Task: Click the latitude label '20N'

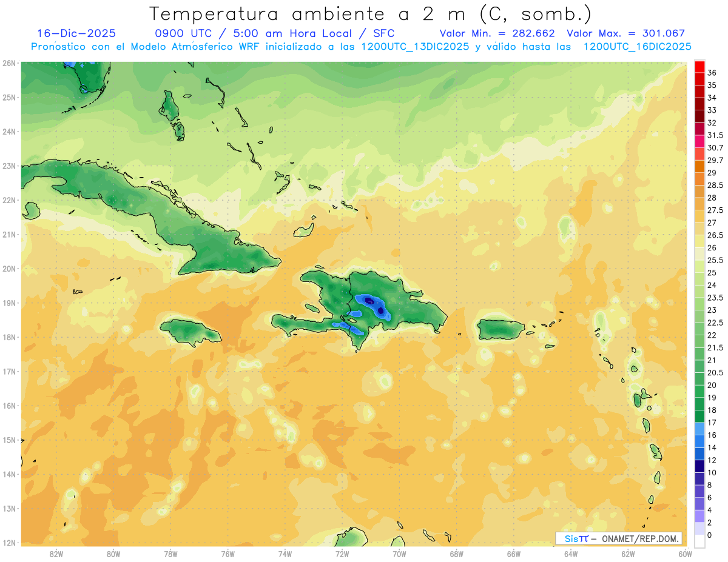Action: pyautogui.click(x=9, y=269)
